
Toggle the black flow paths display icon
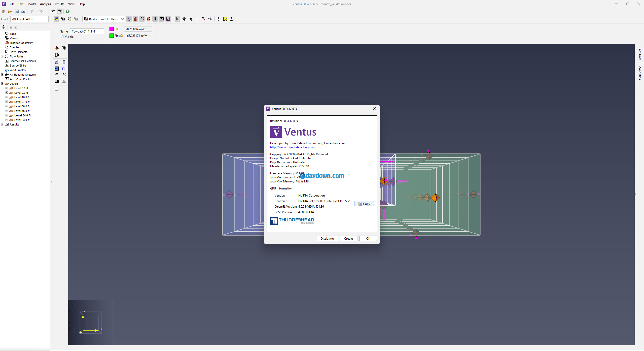point(142,19)
